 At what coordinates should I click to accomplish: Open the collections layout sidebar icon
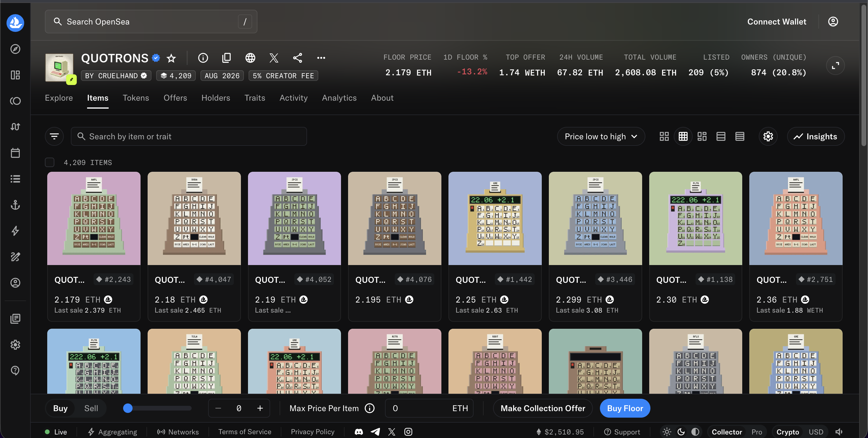15,75
